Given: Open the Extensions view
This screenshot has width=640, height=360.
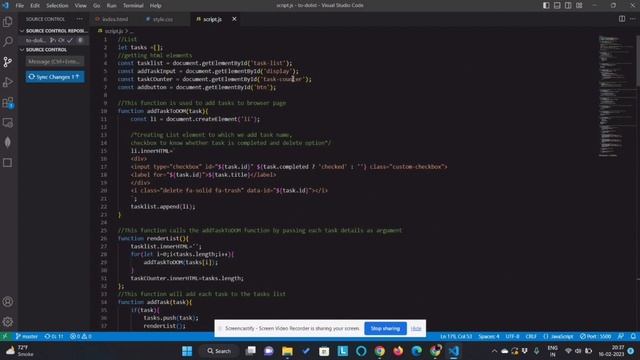Looking at the screenshot, I should pyautogui.click(x=8, y=102).
